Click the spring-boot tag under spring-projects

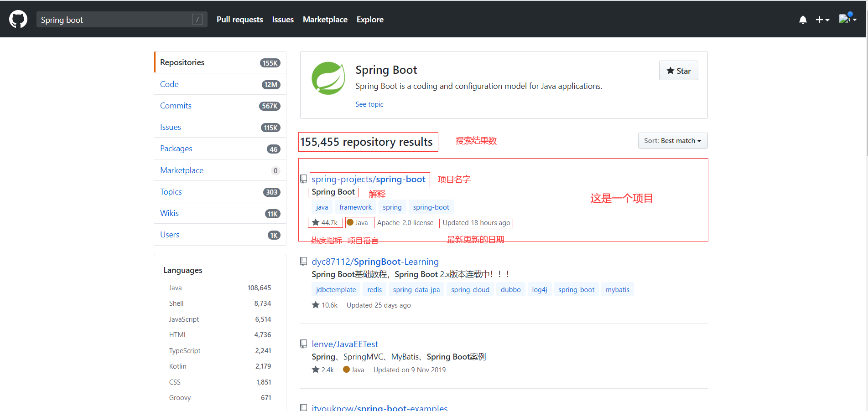[x=431, y=207]
